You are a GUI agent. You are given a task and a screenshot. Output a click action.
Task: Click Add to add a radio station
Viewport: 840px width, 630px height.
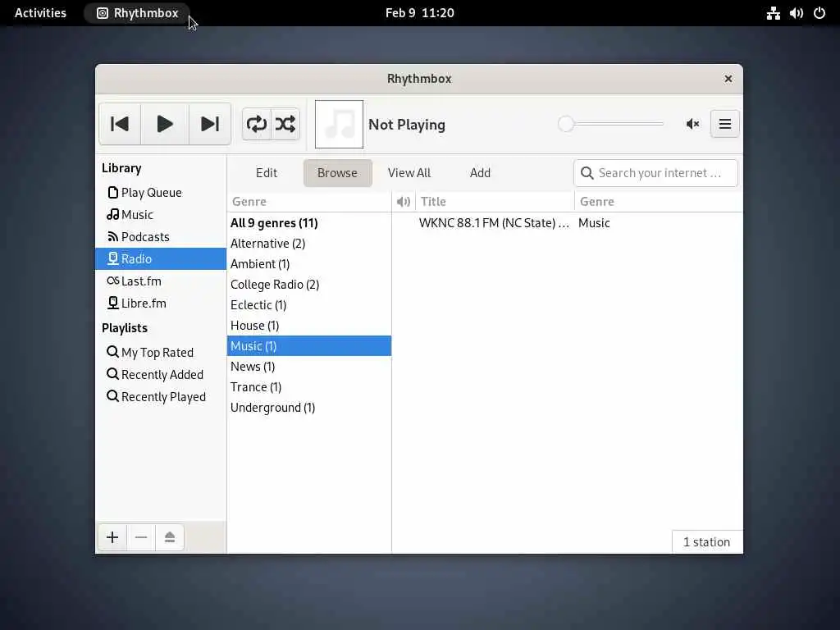pyautogui.click(x=480, y=173)
